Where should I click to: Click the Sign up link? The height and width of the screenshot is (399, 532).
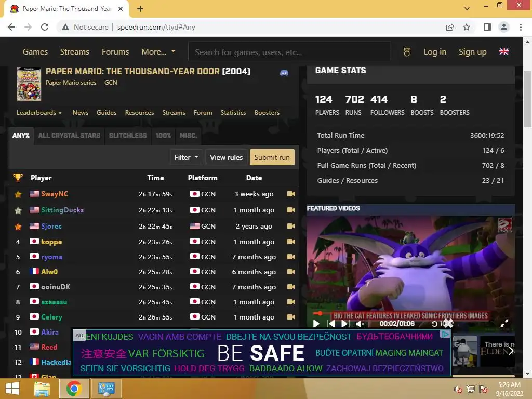473,51
